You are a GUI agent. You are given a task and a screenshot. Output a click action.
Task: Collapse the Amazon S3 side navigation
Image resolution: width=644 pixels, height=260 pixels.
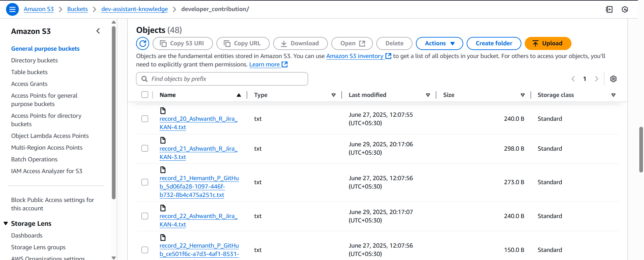pyautogui.click(x=98, y=31)
